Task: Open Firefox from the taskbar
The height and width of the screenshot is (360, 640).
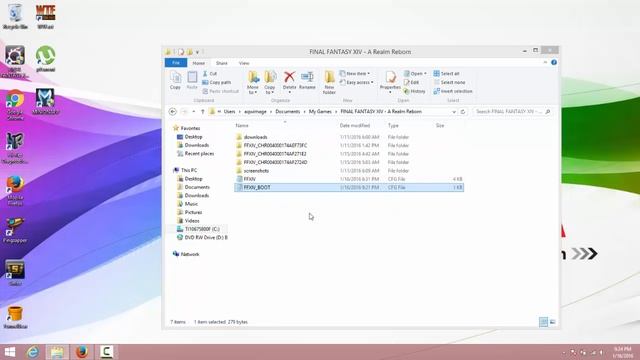Action: 82,352
